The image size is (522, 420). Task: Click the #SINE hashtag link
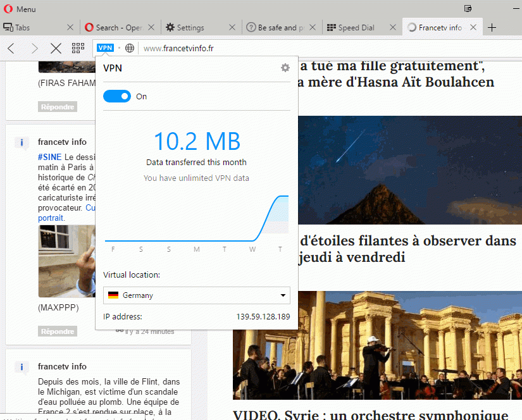point(49,157)
